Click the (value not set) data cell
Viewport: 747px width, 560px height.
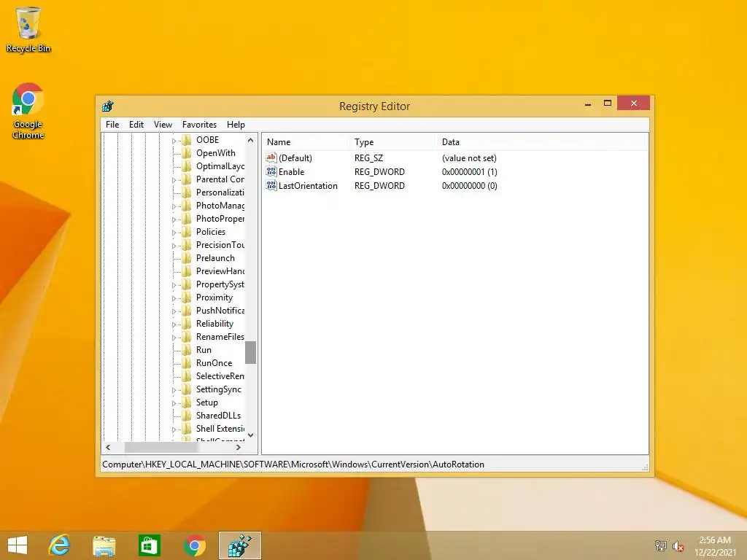click(x=469, y=158)
